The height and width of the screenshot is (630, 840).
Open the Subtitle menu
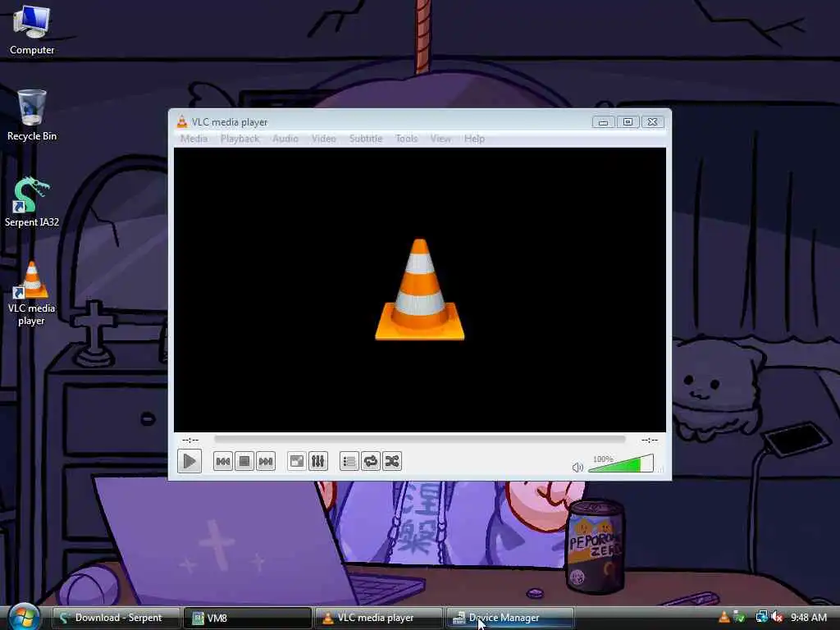point(366,139)
